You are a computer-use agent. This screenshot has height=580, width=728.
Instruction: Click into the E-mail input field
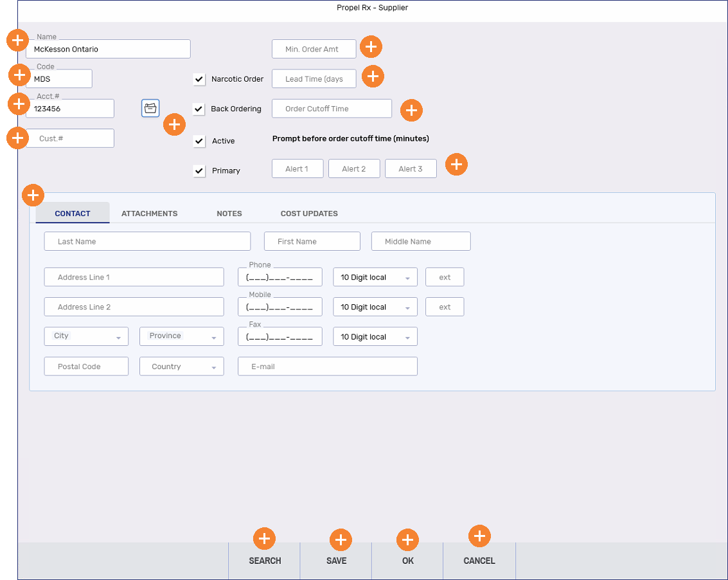click(x=327, y=367)
